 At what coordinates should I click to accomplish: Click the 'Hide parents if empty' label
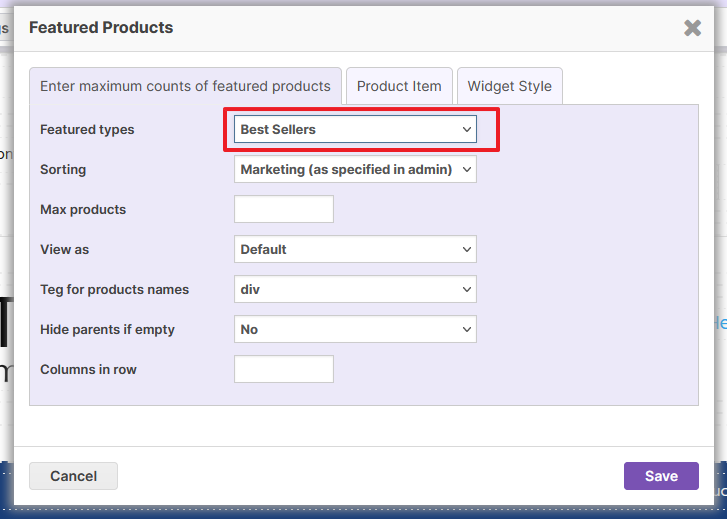coord(108,329)
